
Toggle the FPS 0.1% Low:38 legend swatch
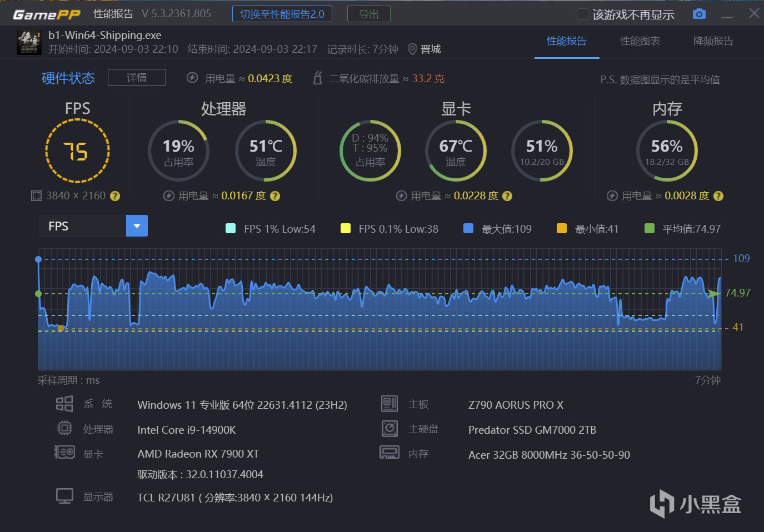346,228
